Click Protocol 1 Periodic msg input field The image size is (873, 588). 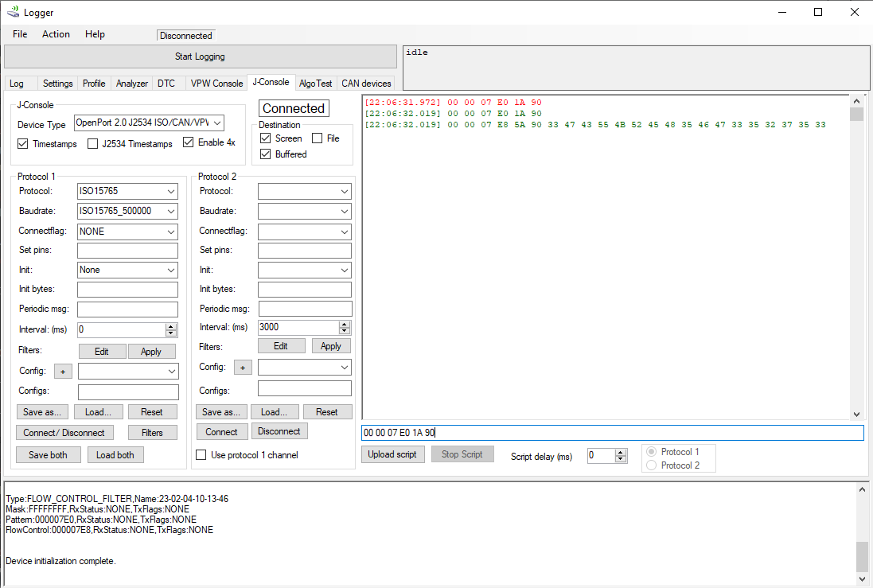pos(127,309)
